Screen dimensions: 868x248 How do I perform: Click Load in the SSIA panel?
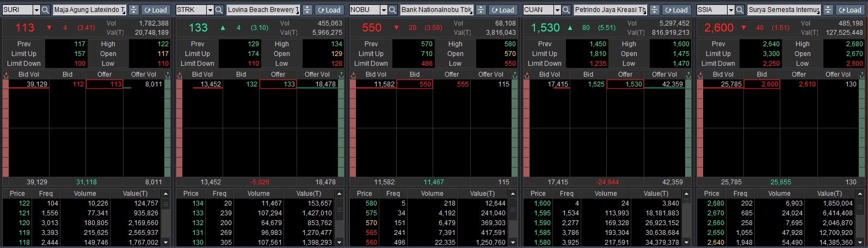pos(850,10)
